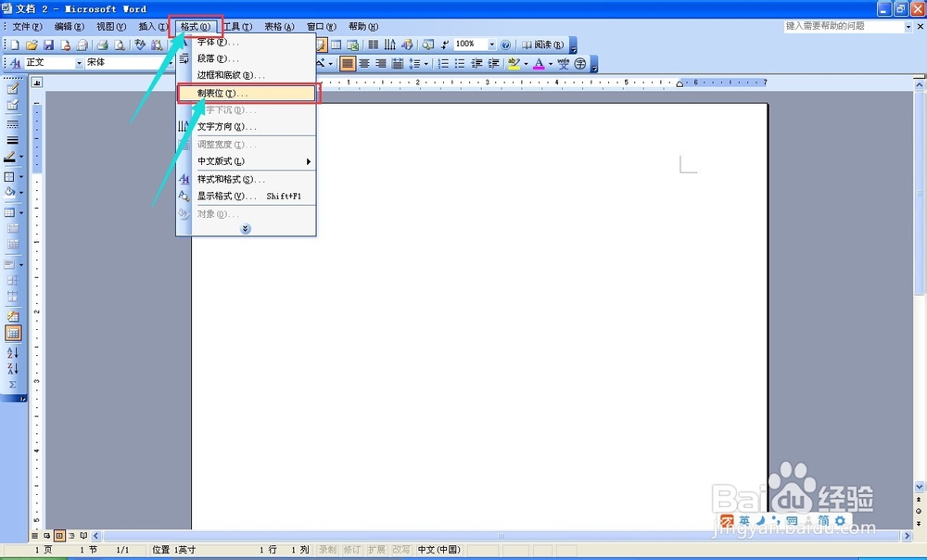Open the 中文版式(L) submenu
Screen dimensions: 927x560
246,161
